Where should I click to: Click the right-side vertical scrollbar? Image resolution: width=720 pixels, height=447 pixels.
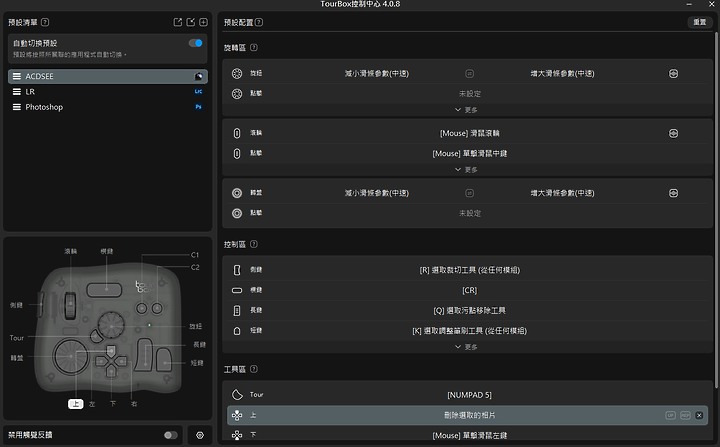716,209
